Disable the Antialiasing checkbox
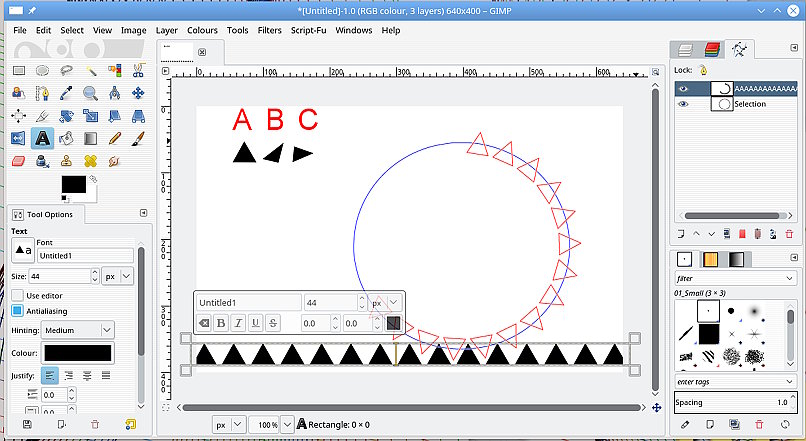Viewport: 806px width, 441px height. click(17, 311)
